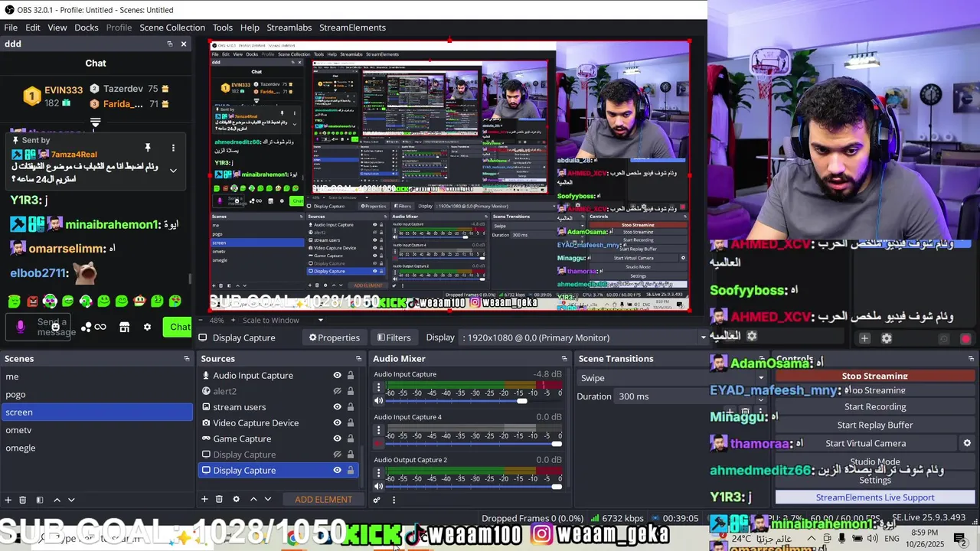Add a new source with the plus icon
Viewport: 980px width, 551px height.
[204, 499]
